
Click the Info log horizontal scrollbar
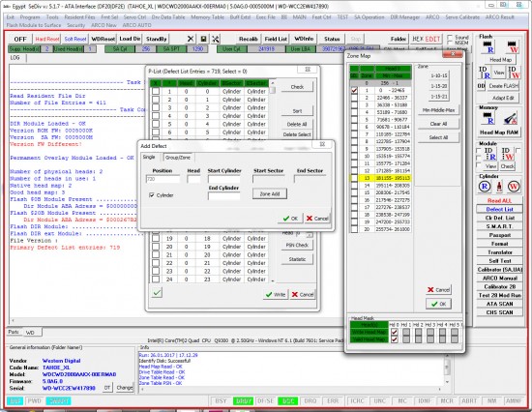290,389
